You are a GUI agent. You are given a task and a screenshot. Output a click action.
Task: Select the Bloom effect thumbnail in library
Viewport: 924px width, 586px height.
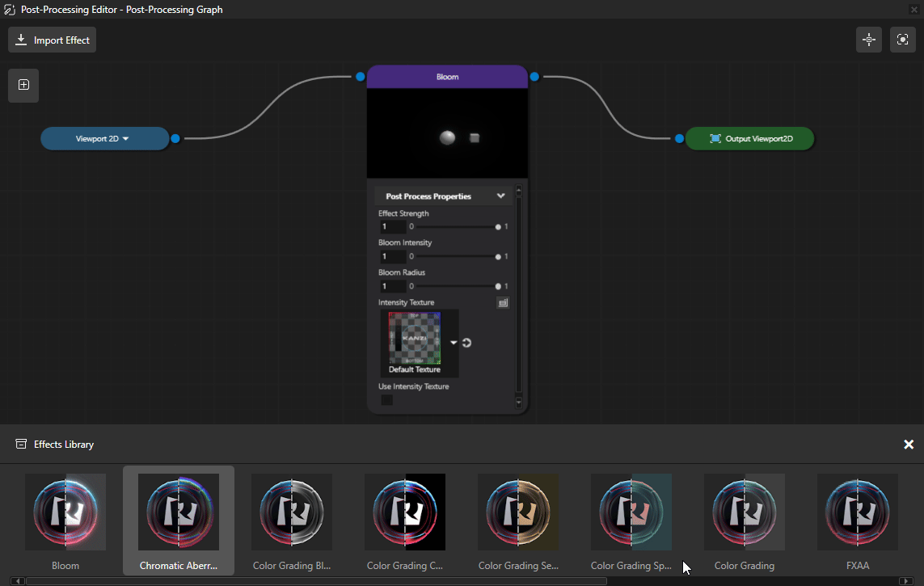(x=65, y=513)
